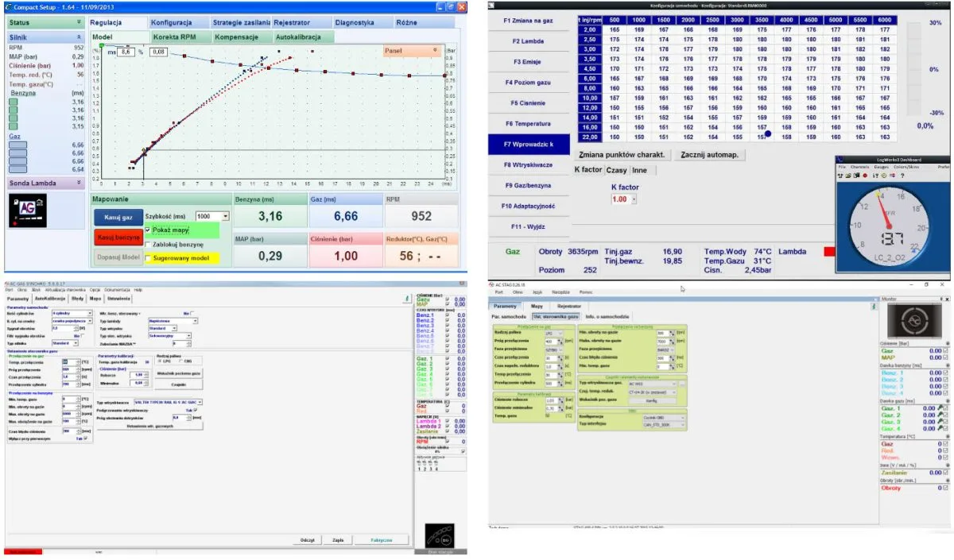
Task: Click the Kasuj gaz button
Action: [x=118, y=217]
